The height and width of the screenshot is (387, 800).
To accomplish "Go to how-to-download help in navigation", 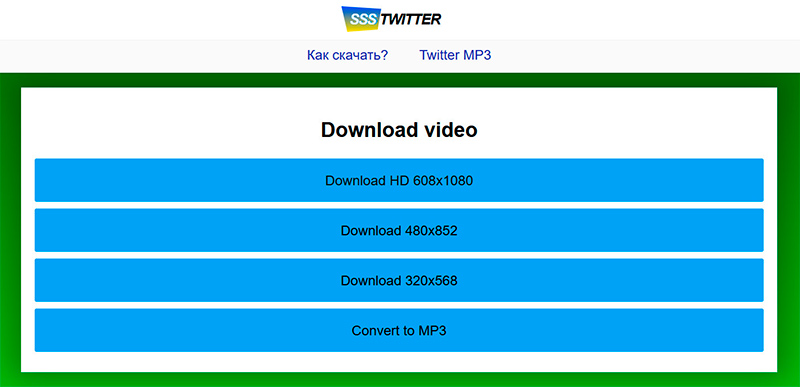I will pos(347,55).
